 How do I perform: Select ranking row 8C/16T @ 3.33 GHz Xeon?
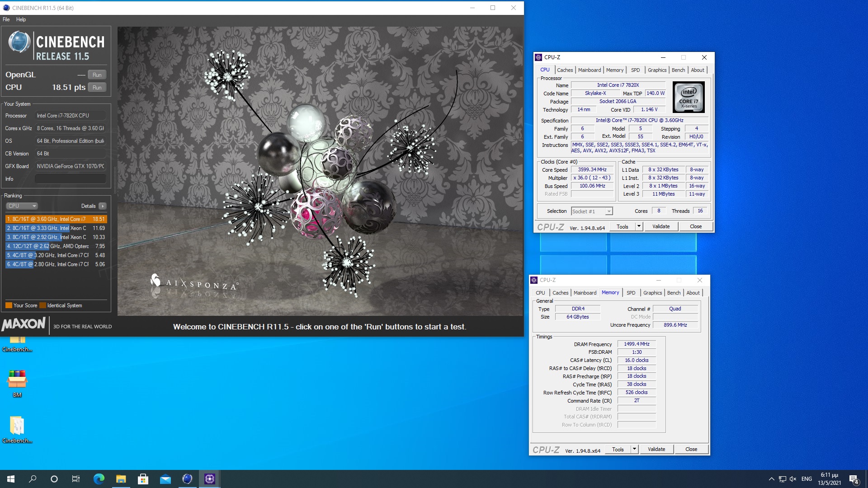(56, 228)
